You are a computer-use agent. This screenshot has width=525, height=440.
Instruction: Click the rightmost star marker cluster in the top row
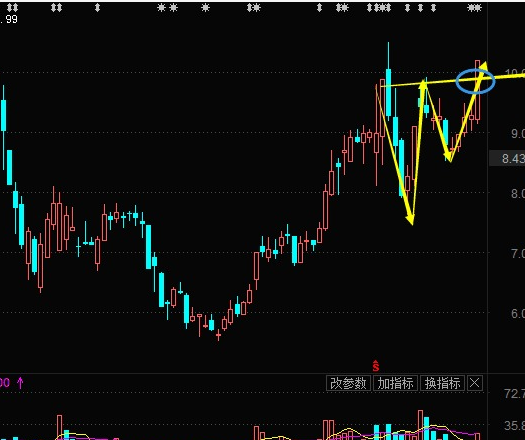click(474, 7)
